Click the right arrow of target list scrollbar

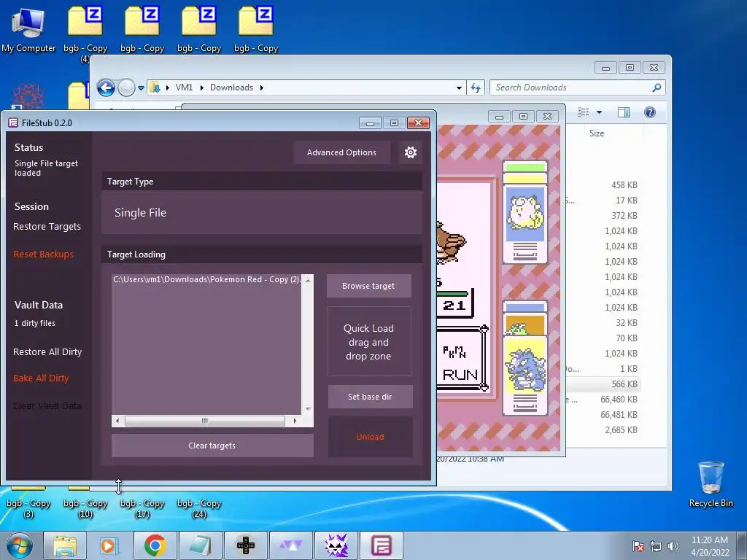(x=295, y=421)
